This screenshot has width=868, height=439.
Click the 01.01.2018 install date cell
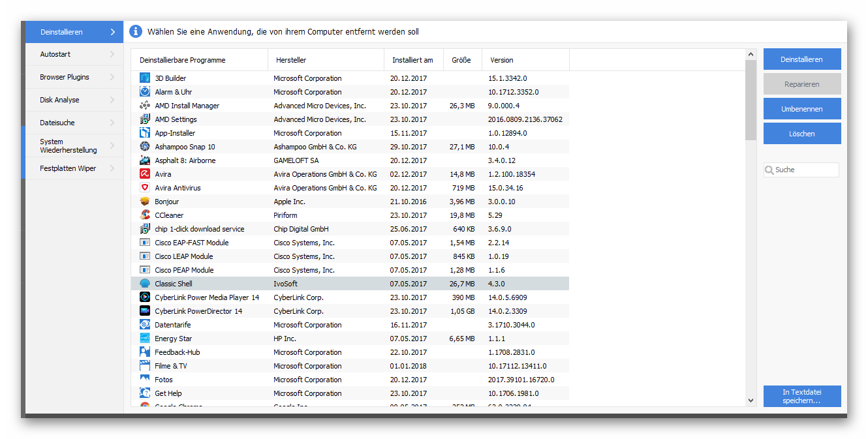(x=409, y=366)
